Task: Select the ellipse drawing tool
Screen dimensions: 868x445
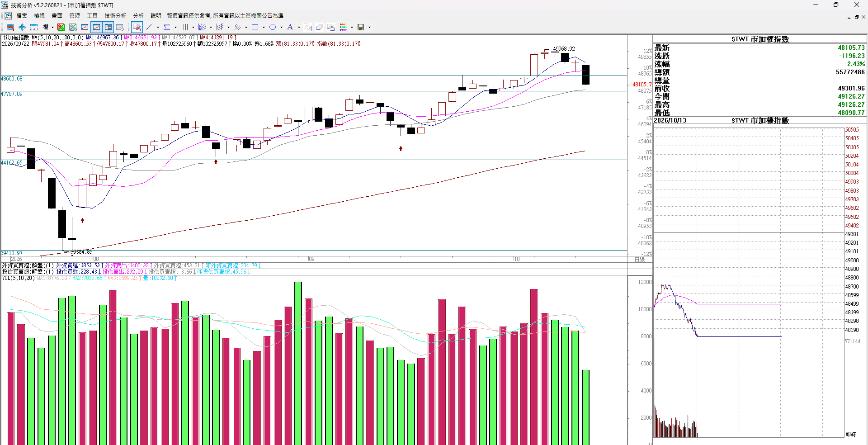Action: [273, 27]
